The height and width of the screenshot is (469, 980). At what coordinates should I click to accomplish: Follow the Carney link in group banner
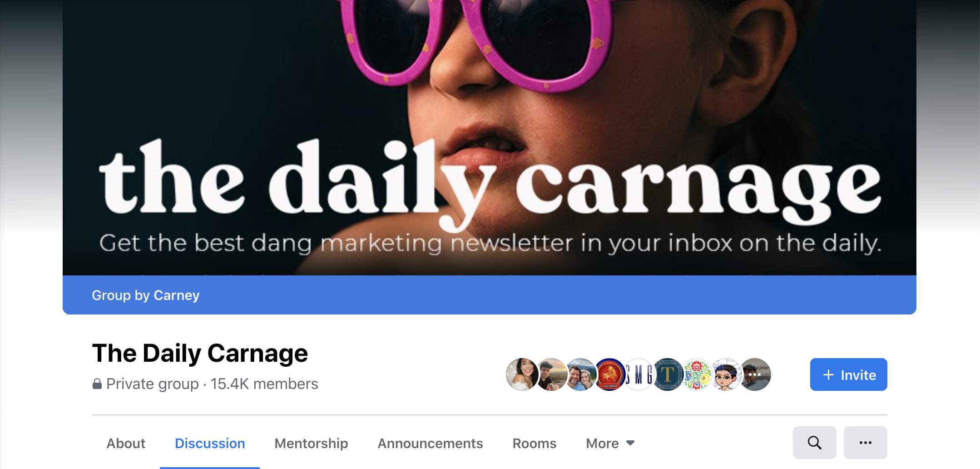tap(177, 295)
